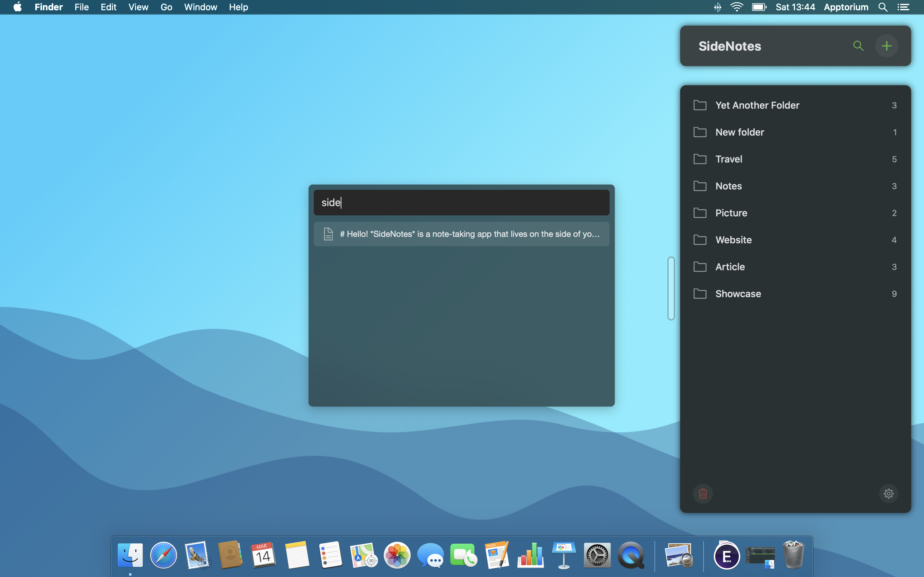Click the document icon in the search result
The width and height of the screenshot is (924, 577).
tap(328, 234)
